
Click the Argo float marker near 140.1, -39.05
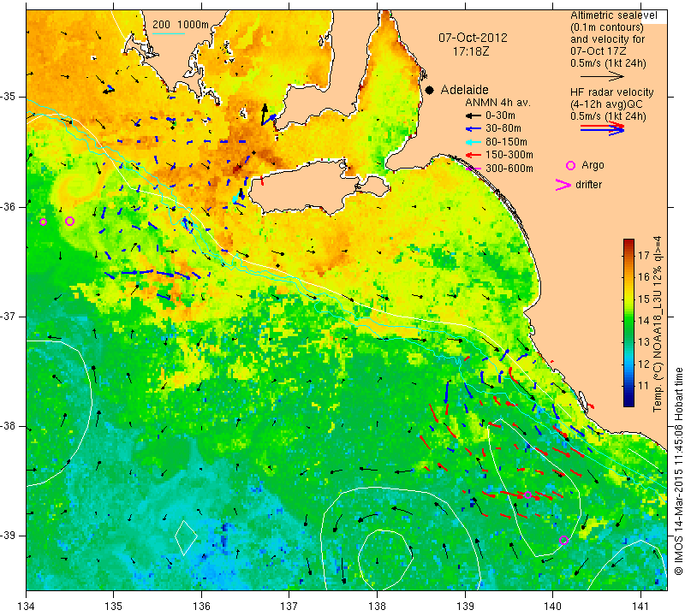tap(563, 541)
